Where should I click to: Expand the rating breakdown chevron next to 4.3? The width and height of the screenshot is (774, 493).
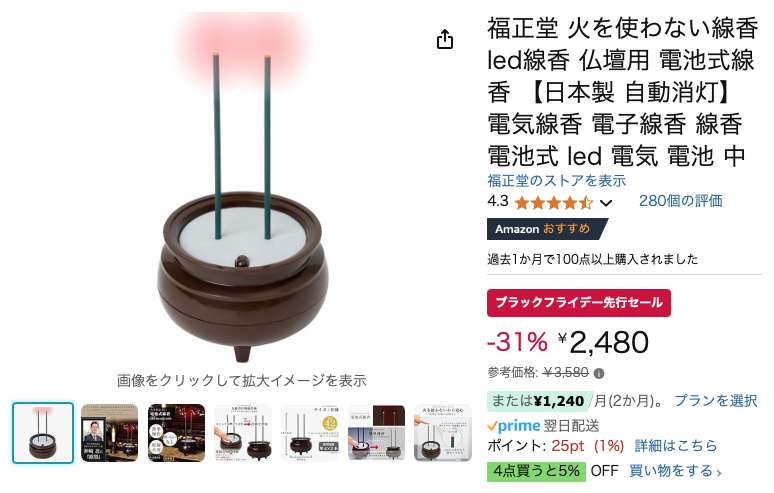[x=606, y=203]
